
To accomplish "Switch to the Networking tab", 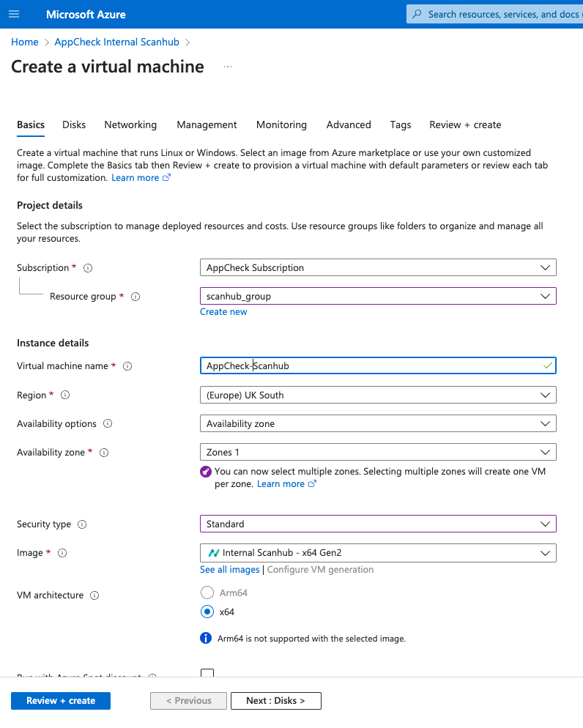I will point(130,125).
